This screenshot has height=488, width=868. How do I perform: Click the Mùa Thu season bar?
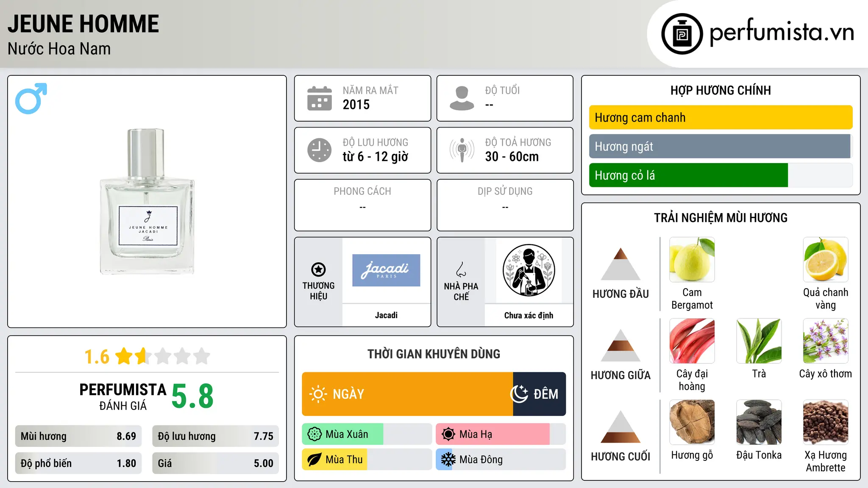point(367,460)
